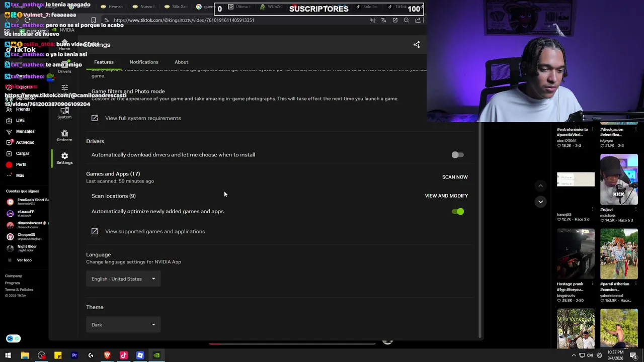Open TikTok app from taskbar

click(124, 355)
